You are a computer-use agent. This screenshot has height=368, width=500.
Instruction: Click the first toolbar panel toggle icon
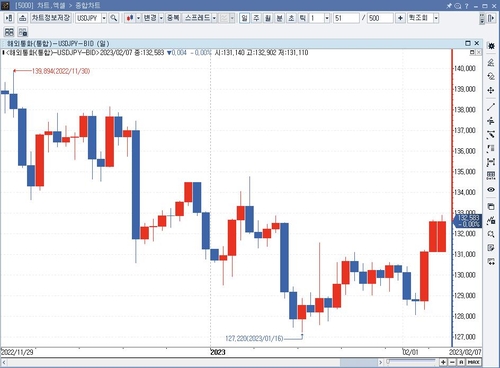[x=9, y=18]
